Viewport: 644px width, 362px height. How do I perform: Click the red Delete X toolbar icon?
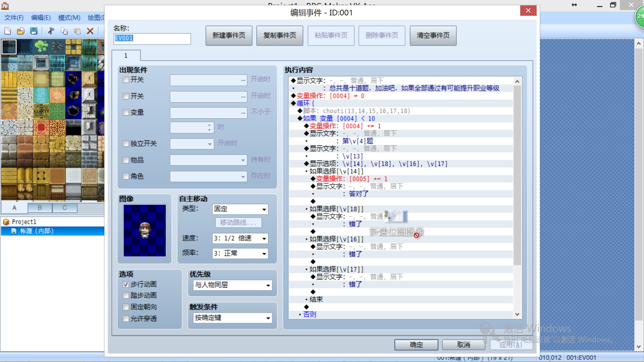(x=90, y=31)
